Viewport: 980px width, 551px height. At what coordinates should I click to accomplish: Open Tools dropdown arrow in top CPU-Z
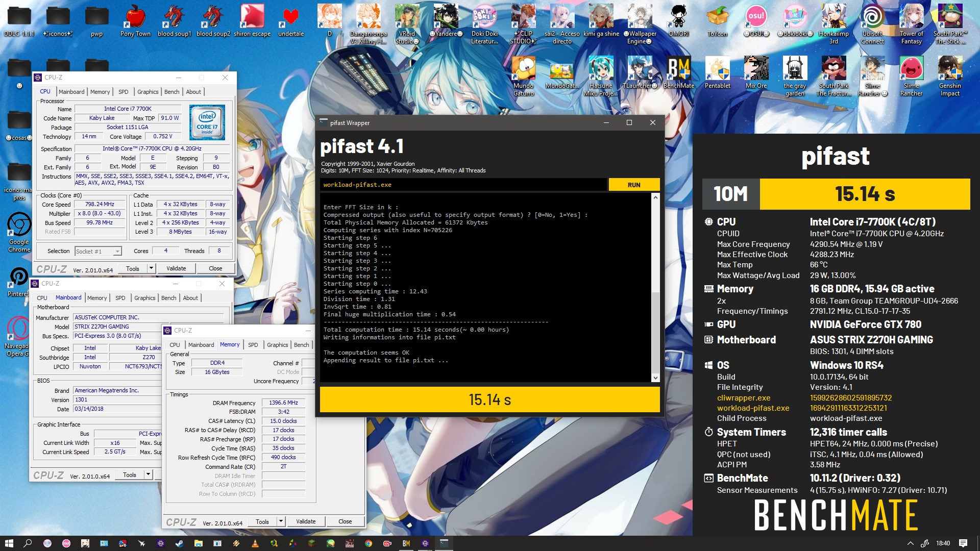click(x=151, y=268)
